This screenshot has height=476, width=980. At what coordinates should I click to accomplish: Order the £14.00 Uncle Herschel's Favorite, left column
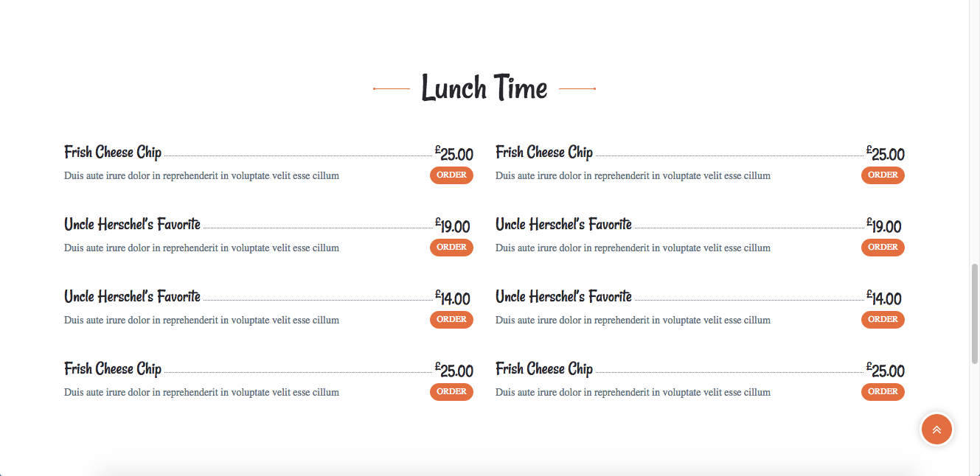451,320
